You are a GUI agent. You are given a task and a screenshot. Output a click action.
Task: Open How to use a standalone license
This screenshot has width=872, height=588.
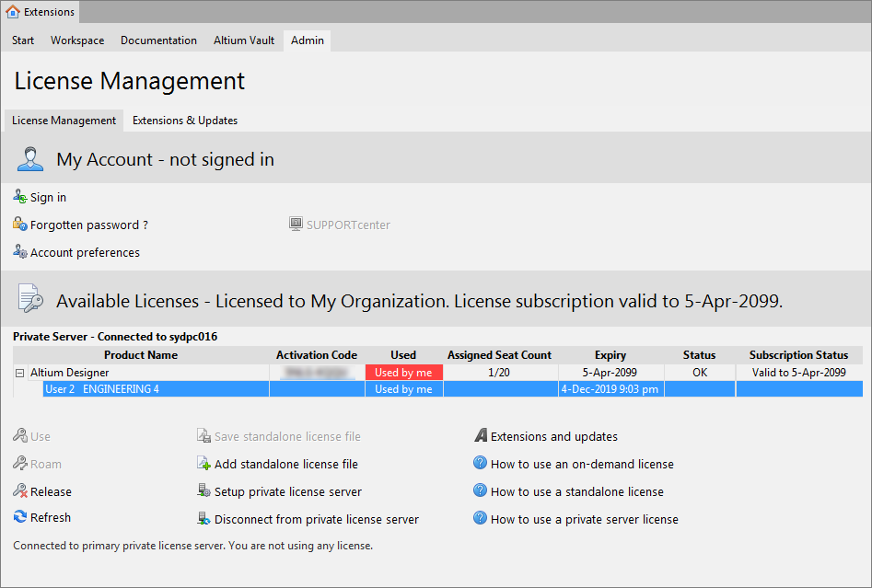coord(576,491)
